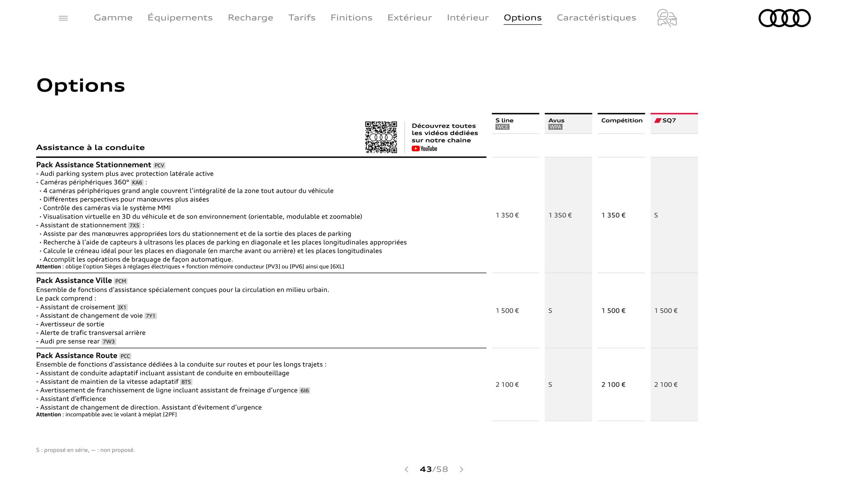Click 'Alerte de trafic transversal arrière' line
Screen dimensions: 868x488
coord(91,333)
